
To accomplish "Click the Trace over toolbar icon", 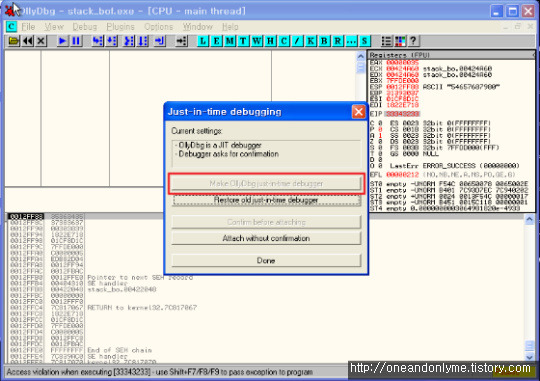I will pos(143,41).
